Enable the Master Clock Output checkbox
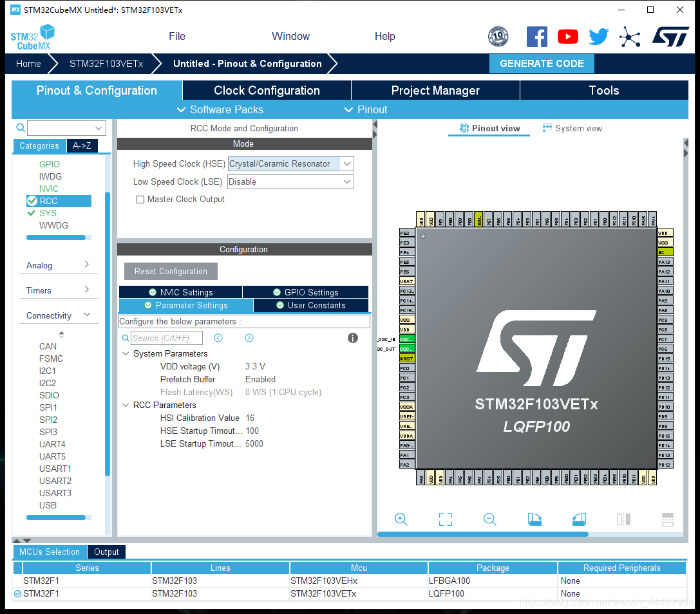 140,200
